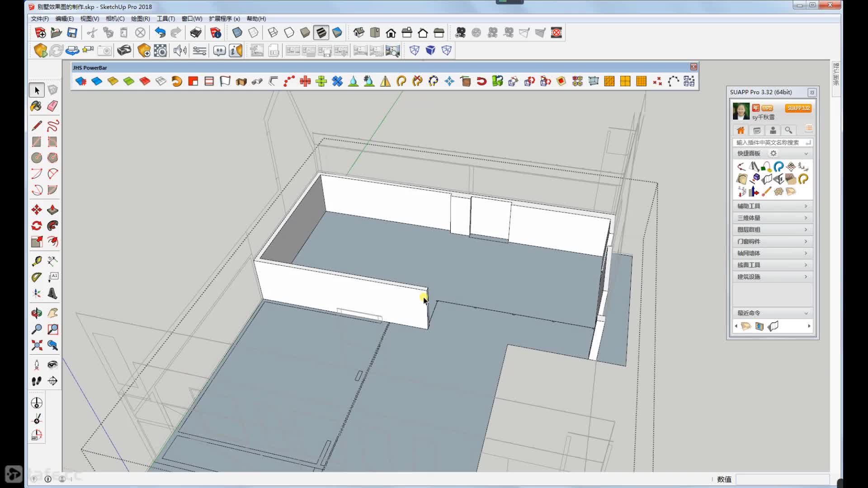Activate the Protractor tool
Image resolution: width=868 pixels, height=488 pixels.
(x=37, y=277)
